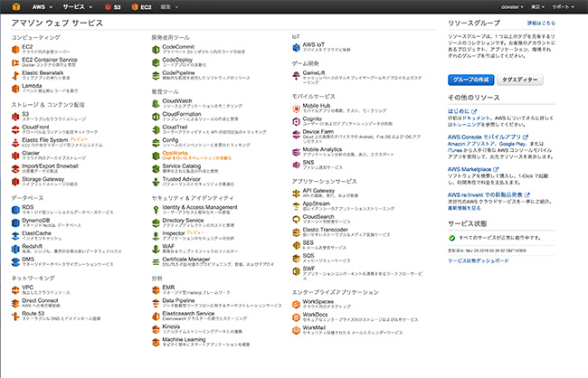Open the Service Catalog link
The image size is (588, 378).
pos(182,165)
